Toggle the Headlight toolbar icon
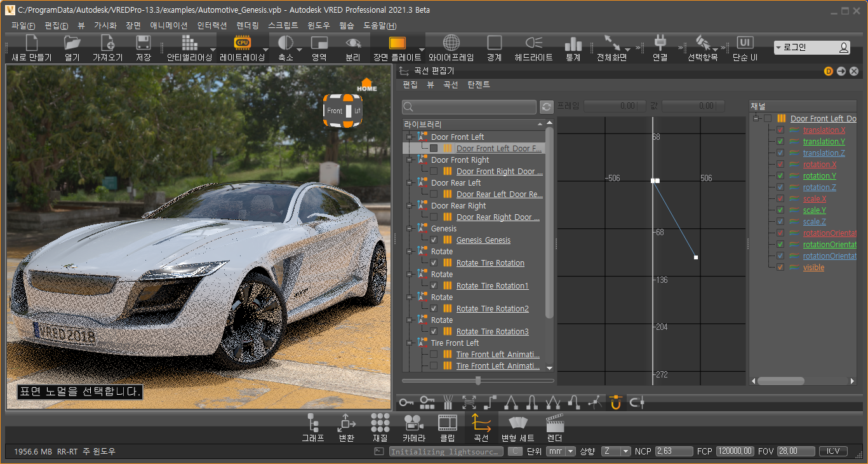This screenshot has width=868, height=464. [533, 44]
